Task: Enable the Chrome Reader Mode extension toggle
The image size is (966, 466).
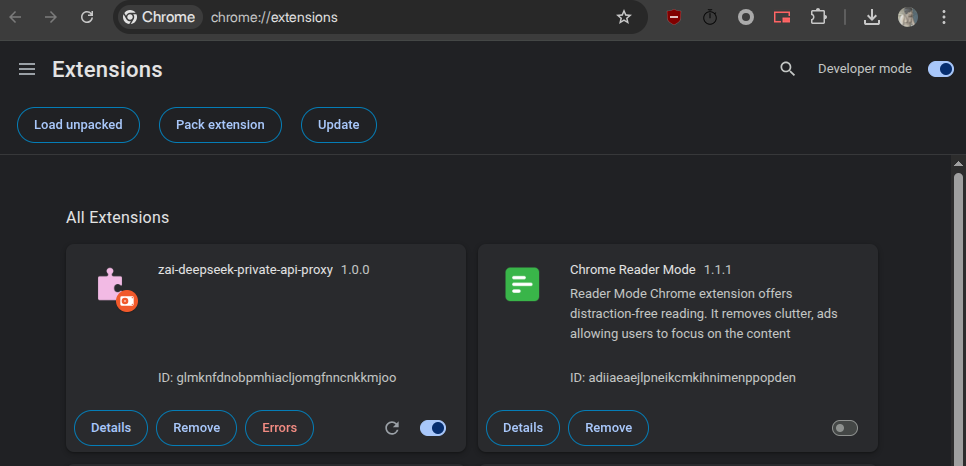Action: (x=845, y=428)
